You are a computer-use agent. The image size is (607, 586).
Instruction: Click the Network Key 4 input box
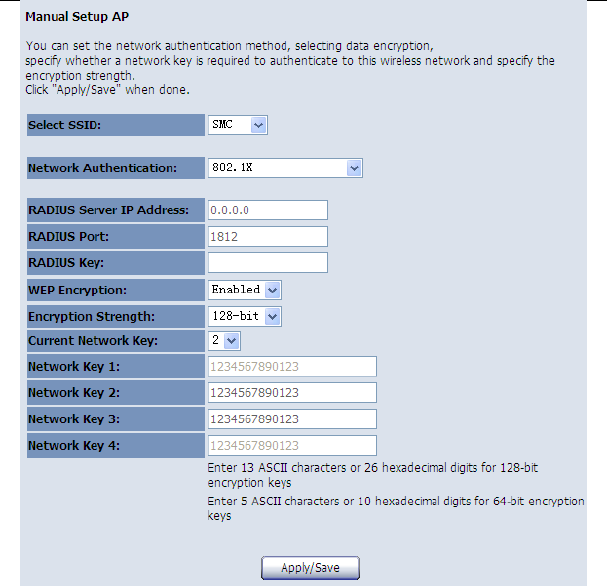291,445
